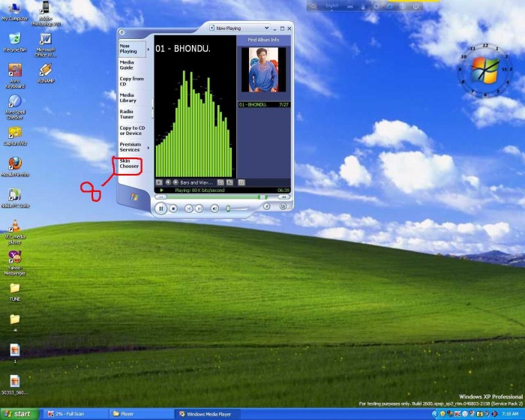Expand hidden system tray icons arrow

point(434,414)
